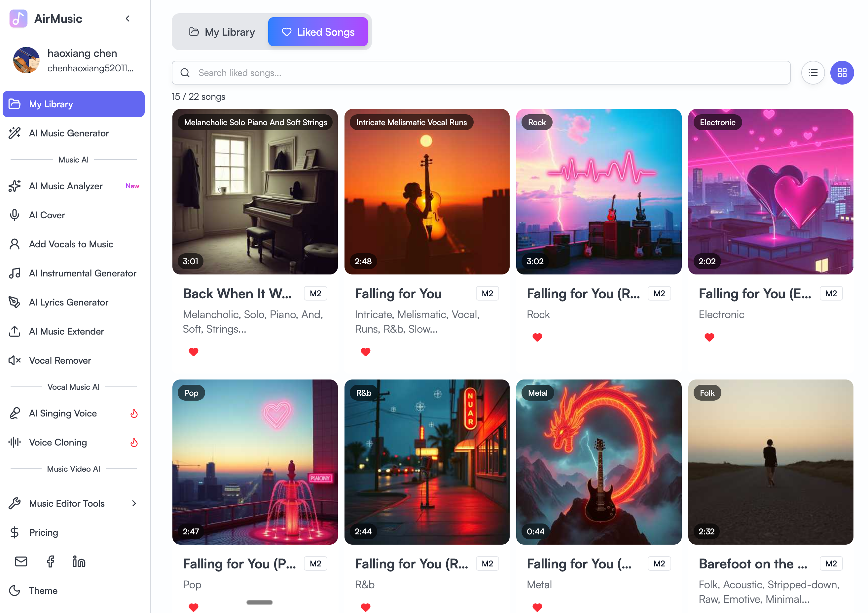
Task: Select the AI Cover microphone icon
Action: point(14,215)
